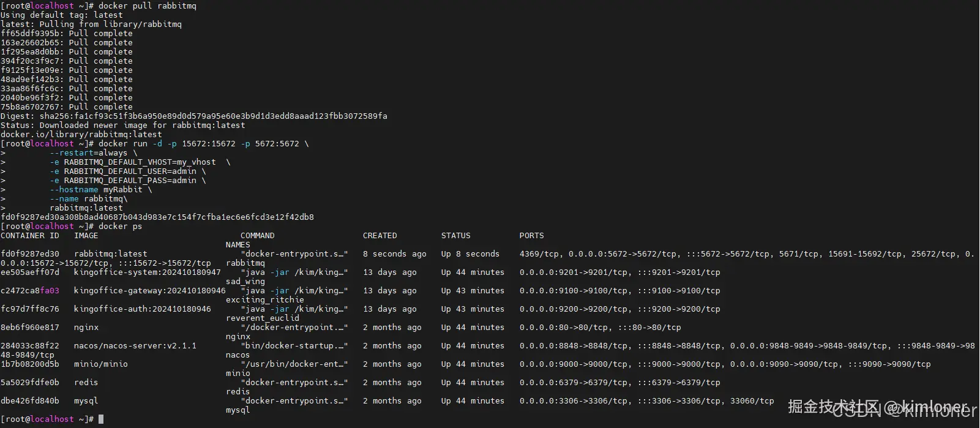The height and width of the screenshot is (428, 980).
Task: Click container ID fd0f9287ed30
Action: click(x=30, y=254)
